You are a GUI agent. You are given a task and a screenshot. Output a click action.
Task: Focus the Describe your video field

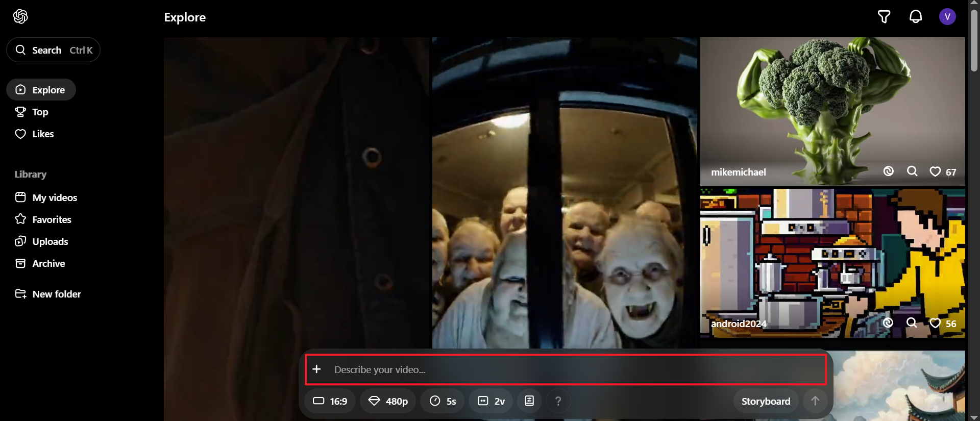click(x=566, y=369)
